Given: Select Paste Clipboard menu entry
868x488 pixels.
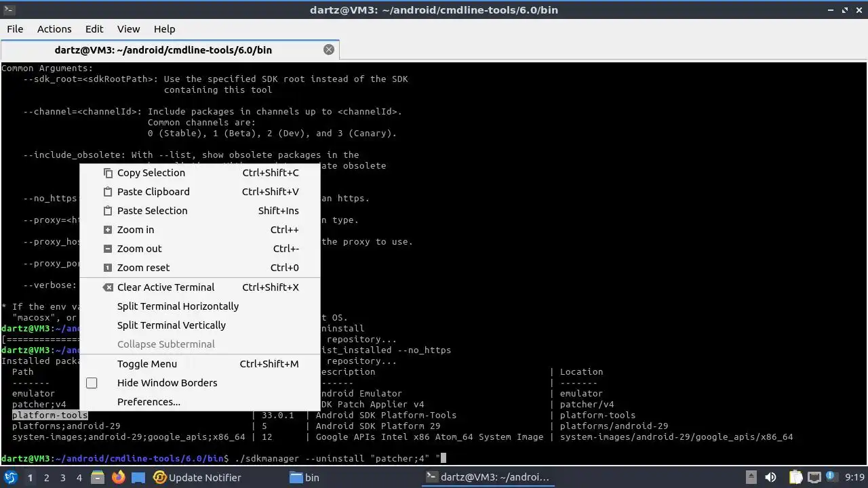Looking at the screenshot, I should (200, 192).
